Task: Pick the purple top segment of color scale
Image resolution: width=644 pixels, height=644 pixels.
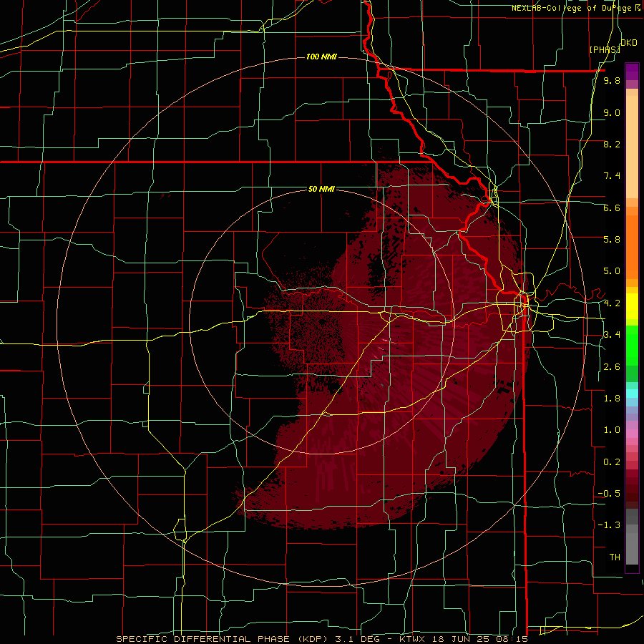Action: click(x=632, y=72)
